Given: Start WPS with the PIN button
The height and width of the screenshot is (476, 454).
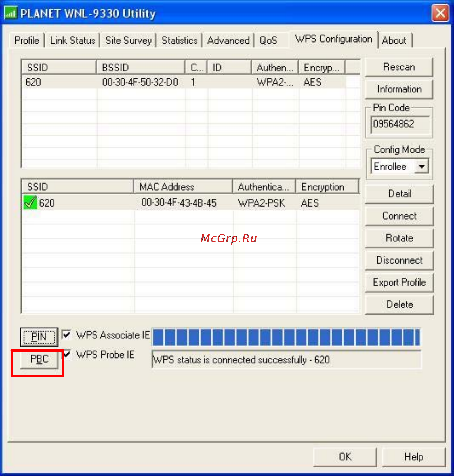Looking at the screenshot, I should pos(39,337).
